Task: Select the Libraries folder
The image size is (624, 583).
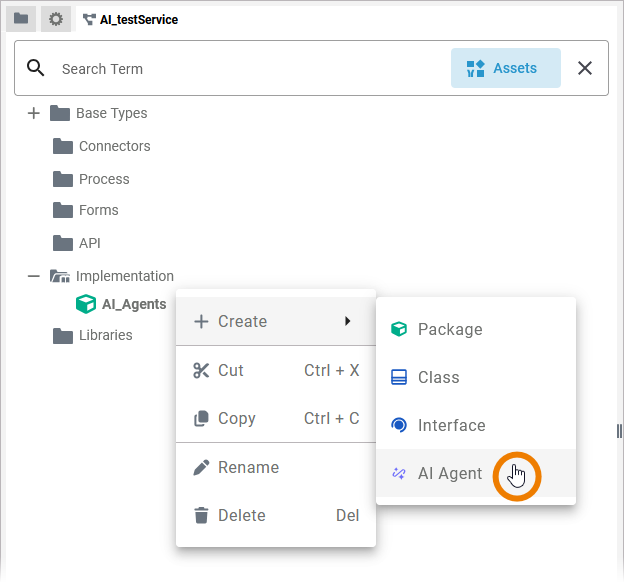Action: [x=105, y=335]
